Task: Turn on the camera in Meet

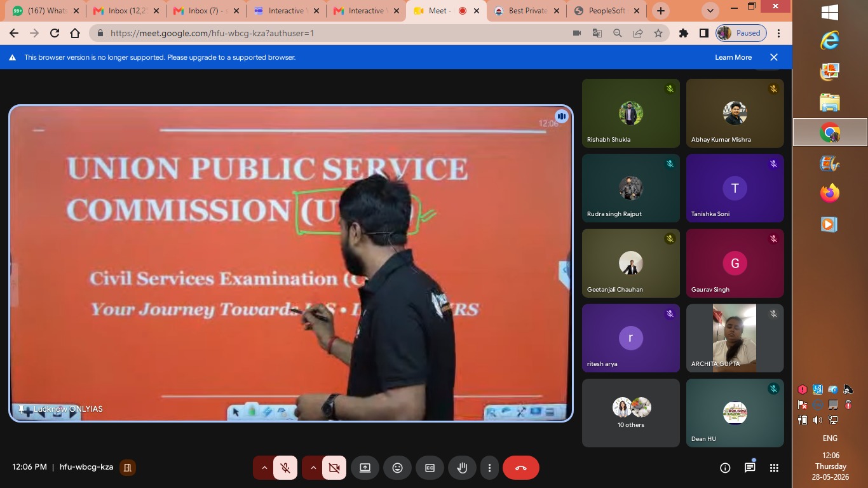Action: [334, 468]
